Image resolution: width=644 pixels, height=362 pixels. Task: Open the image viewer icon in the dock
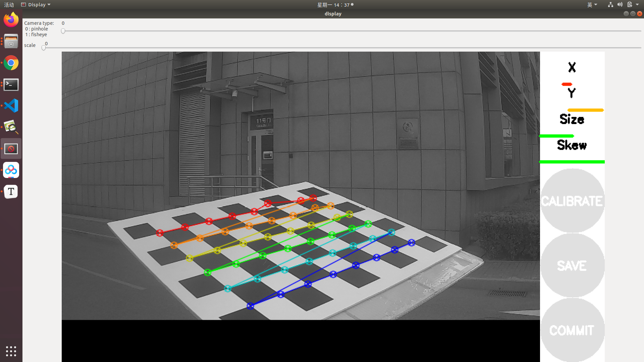point(11,127)
